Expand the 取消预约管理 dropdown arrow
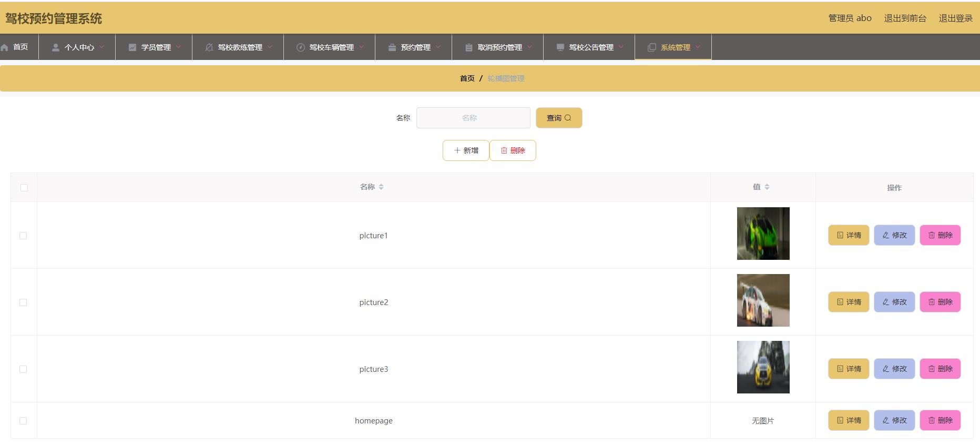 tap(529, 47)
